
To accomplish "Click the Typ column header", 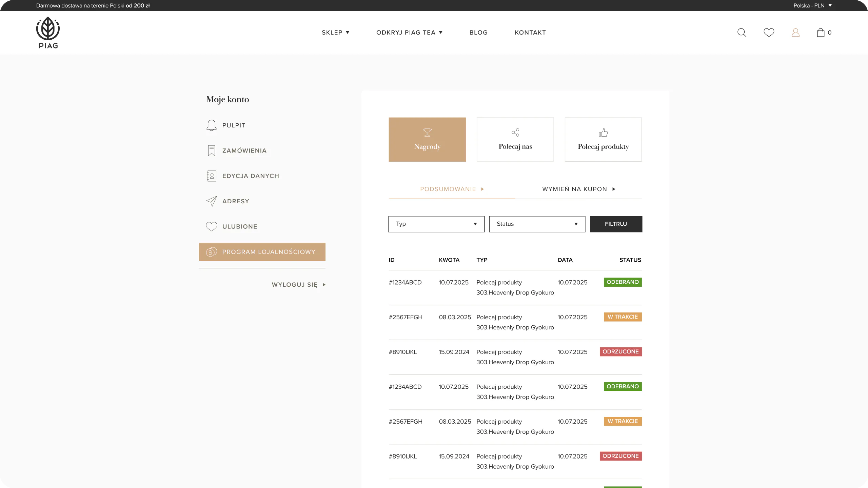I will [482, 260].
